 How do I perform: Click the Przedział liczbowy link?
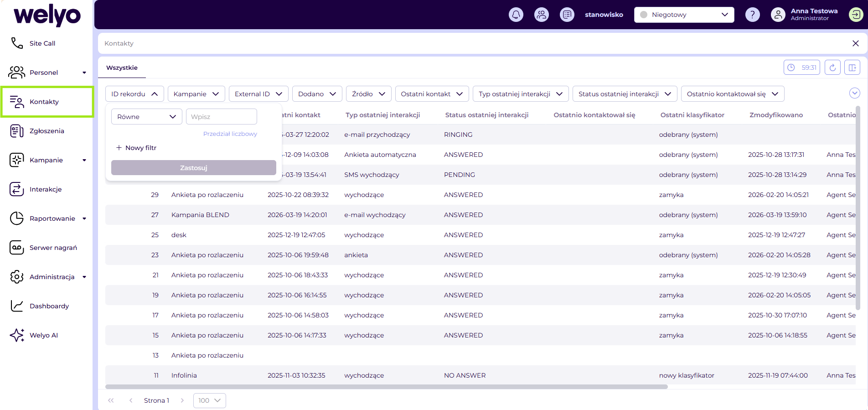(x=230, y=134)
